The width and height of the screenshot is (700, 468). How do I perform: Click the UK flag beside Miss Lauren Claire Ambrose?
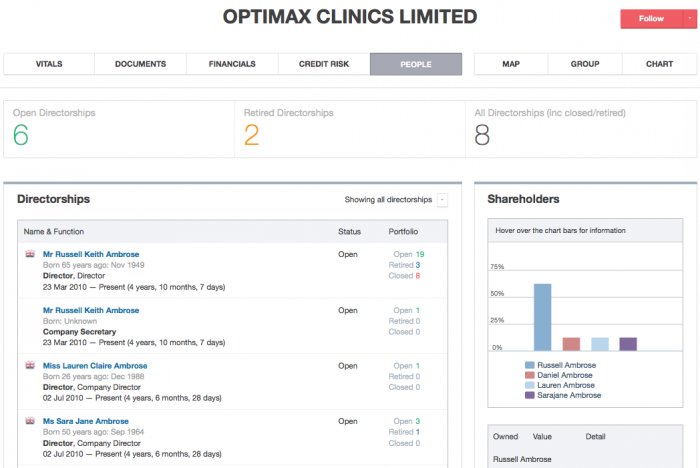point(30,365)
